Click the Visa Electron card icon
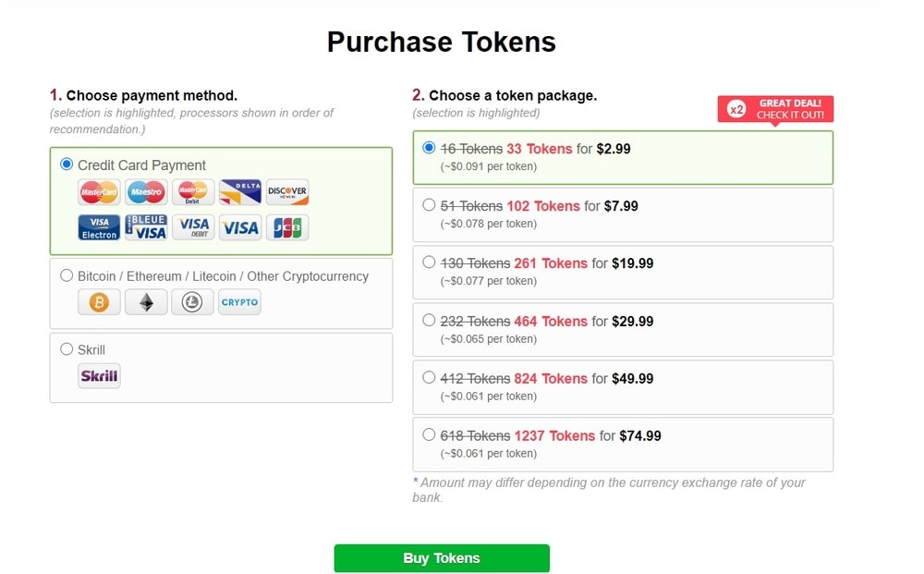924x574 pixels. [x=99, y=227]
